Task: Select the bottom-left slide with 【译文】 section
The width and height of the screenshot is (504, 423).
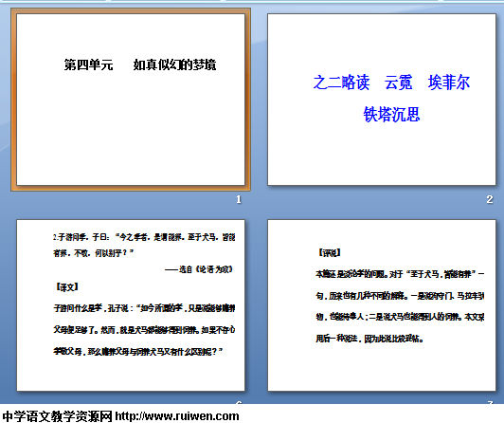Action: (131, 305)
